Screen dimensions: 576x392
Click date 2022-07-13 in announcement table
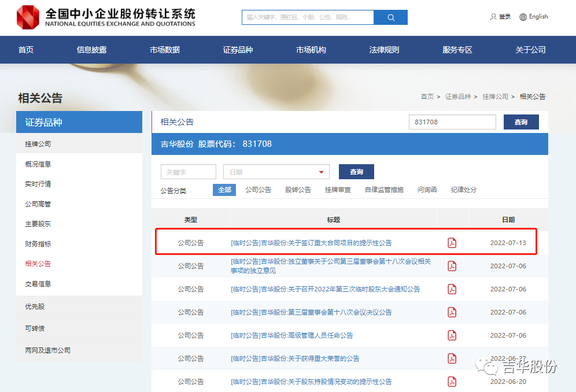click(508, 243)
